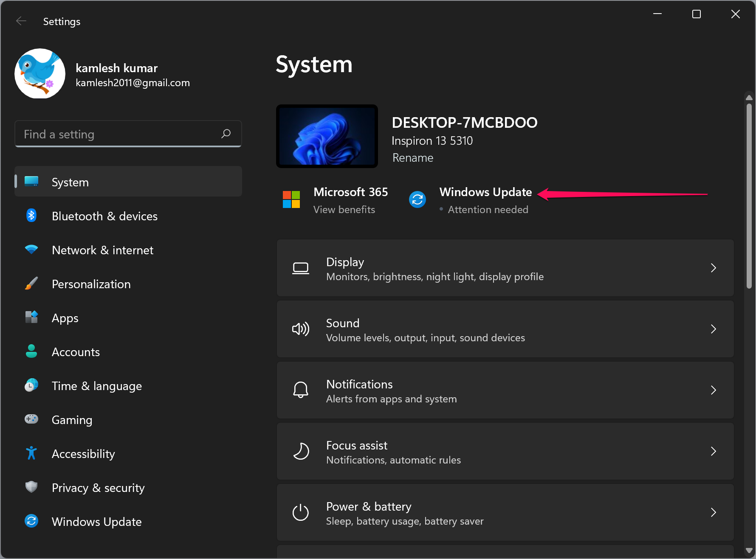Click the user profile bird avatar
This screenshot has height=559, width=756.
point(40,73)
